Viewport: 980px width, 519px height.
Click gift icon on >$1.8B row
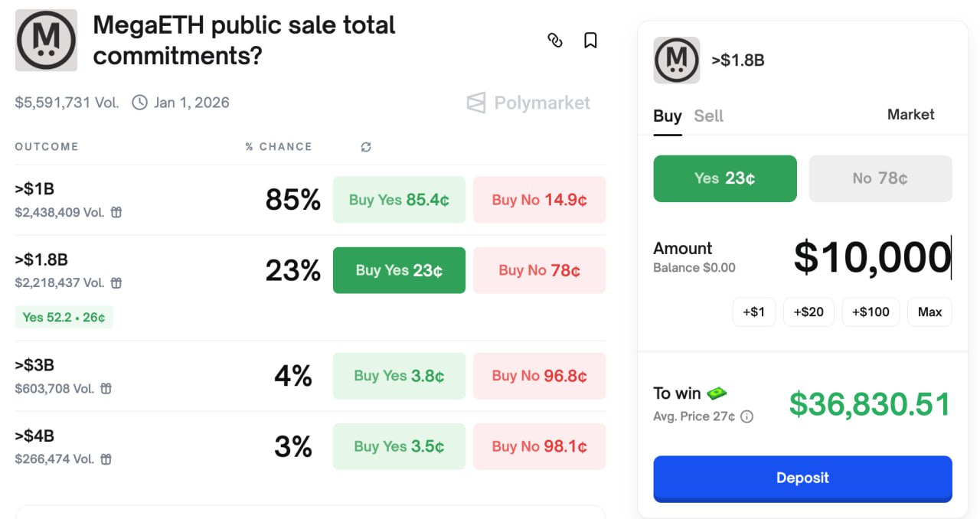116,283
